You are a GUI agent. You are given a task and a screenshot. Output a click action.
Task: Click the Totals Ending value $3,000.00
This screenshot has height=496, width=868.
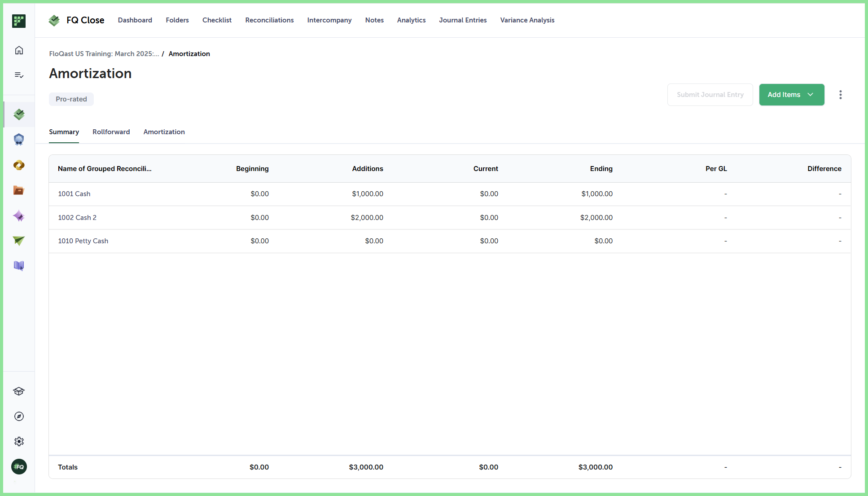(596, 467)
